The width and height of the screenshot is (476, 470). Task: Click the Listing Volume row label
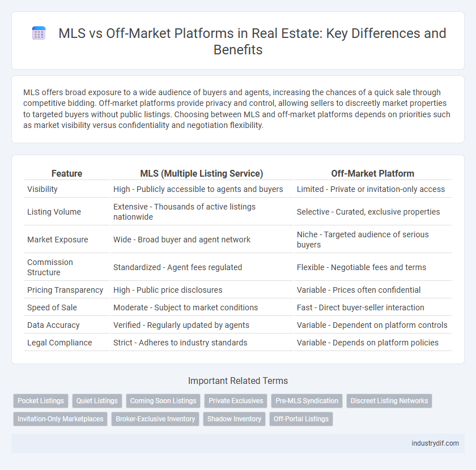pyautogui.click(x=54, y=212)
